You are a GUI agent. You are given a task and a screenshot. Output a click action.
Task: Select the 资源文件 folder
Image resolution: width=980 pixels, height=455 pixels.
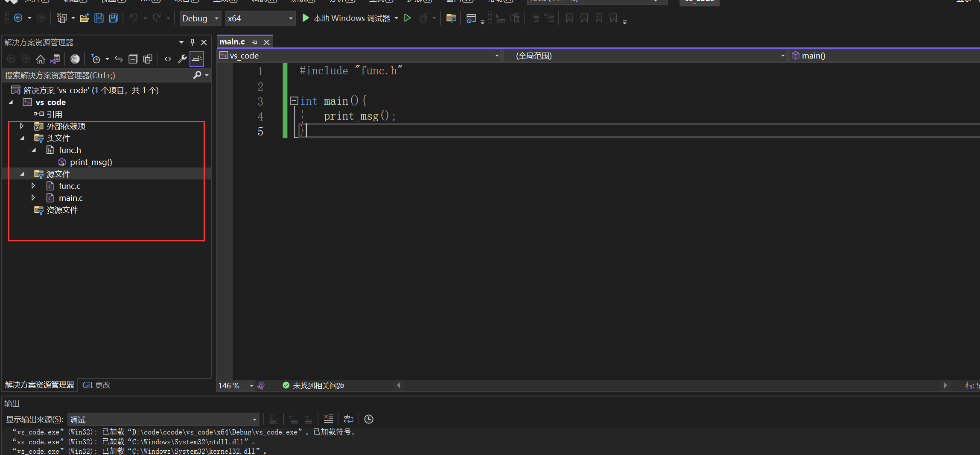62,210
